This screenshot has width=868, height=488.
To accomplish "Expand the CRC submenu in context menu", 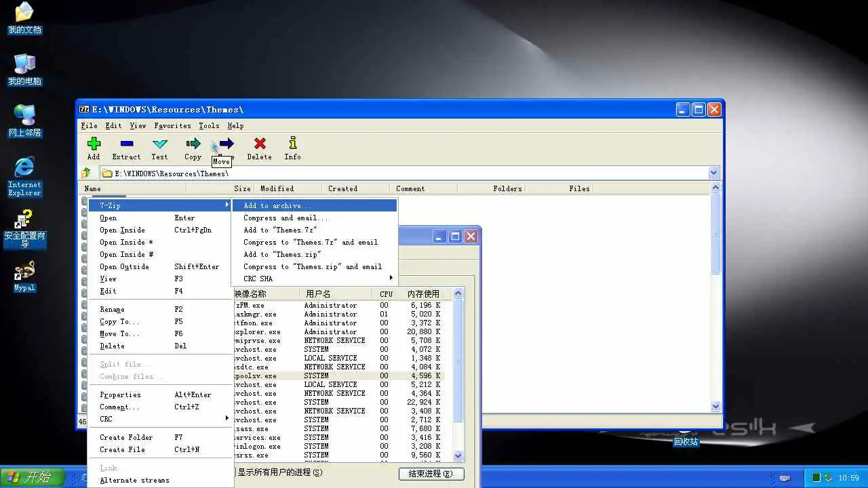I will coord(161,419).
